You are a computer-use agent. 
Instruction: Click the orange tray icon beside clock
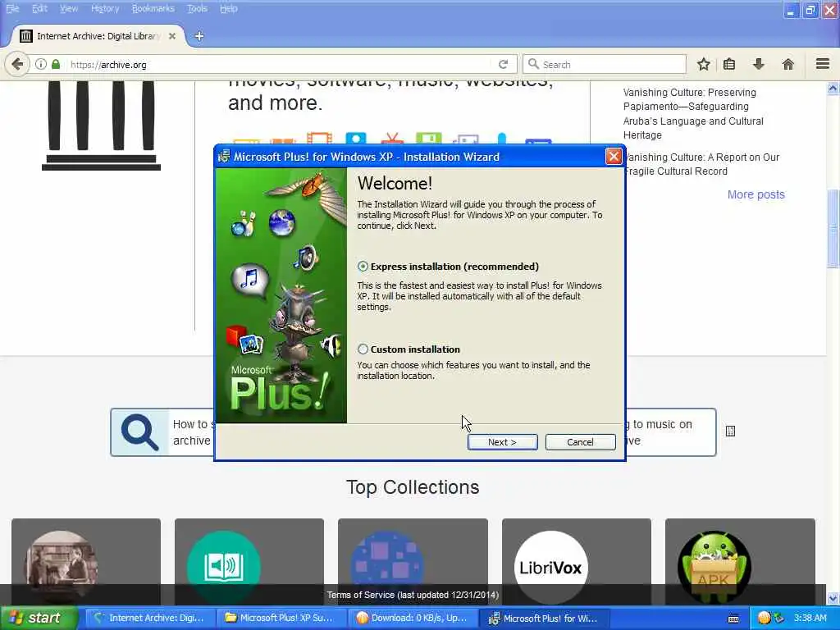coord(765,618)
